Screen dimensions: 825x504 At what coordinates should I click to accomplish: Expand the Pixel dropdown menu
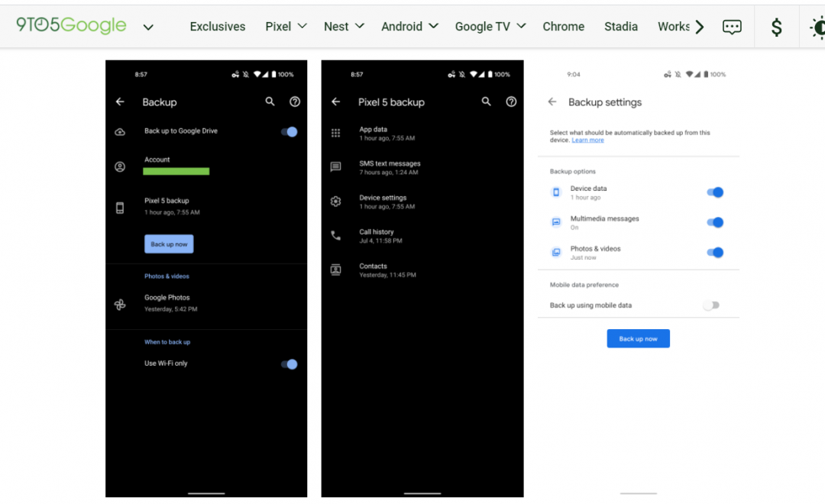click(x=286, y=26)
